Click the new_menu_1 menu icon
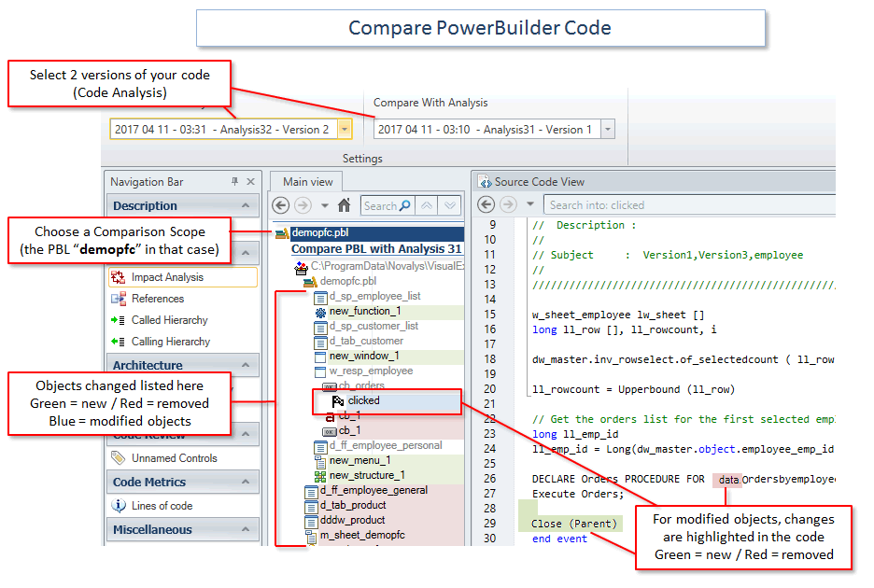This screenshot has width=874, height=588. [x=320, y=462]
